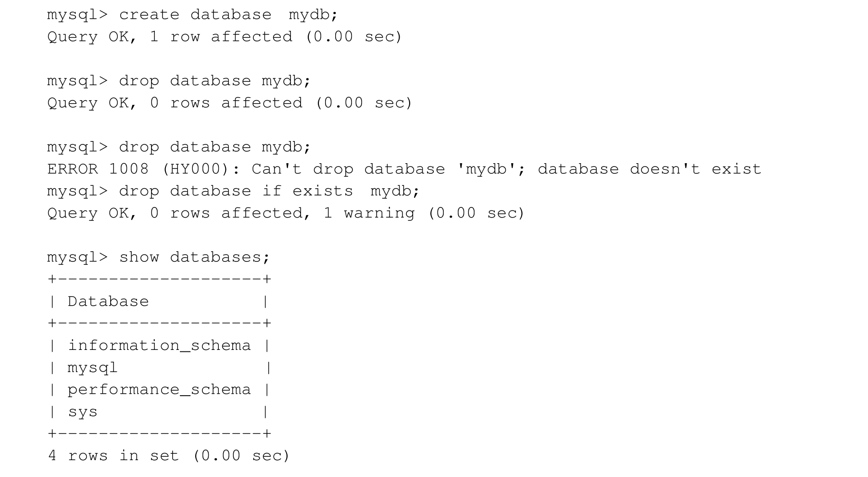The image size is (868, 477).
Task: Click the 'Database' column header
Action: coord(108,302)
